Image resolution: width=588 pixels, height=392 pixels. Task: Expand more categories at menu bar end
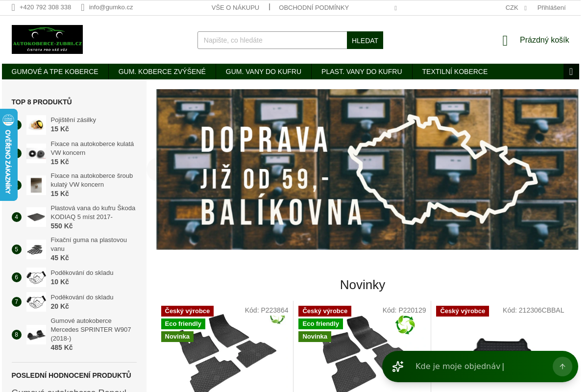click(571, 72)
